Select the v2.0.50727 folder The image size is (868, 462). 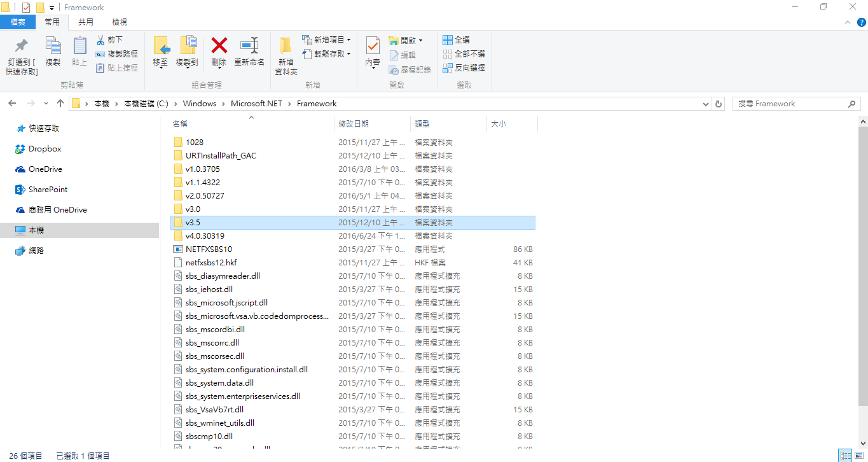click(x=353, y=196)
